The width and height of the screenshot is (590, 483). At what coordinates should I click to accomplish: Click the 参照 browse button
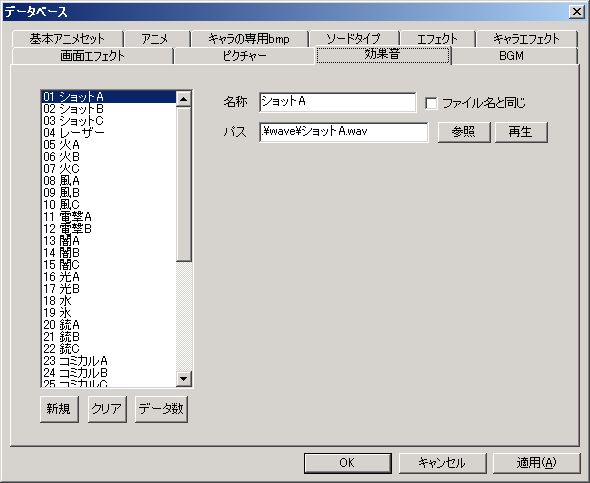pos(464,132)
